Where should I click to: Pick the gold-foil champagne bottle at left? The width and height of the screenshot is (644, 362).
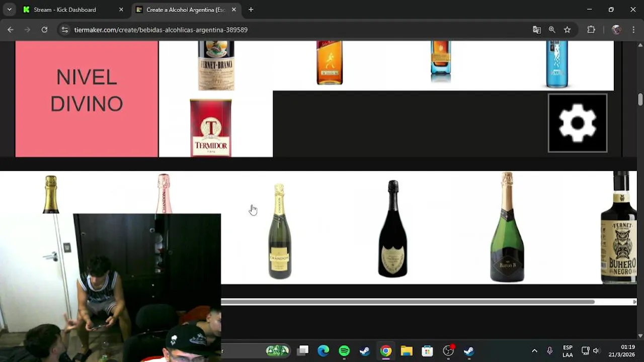51,194
